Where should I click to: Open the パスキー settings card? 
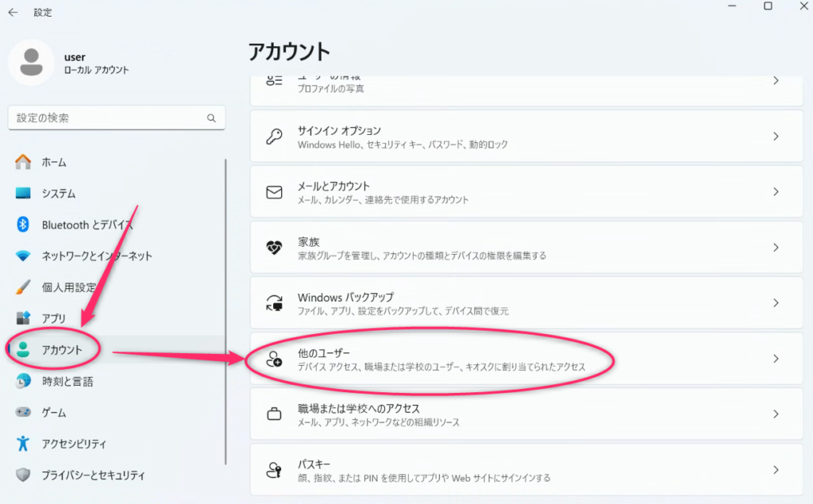point(527,470)
